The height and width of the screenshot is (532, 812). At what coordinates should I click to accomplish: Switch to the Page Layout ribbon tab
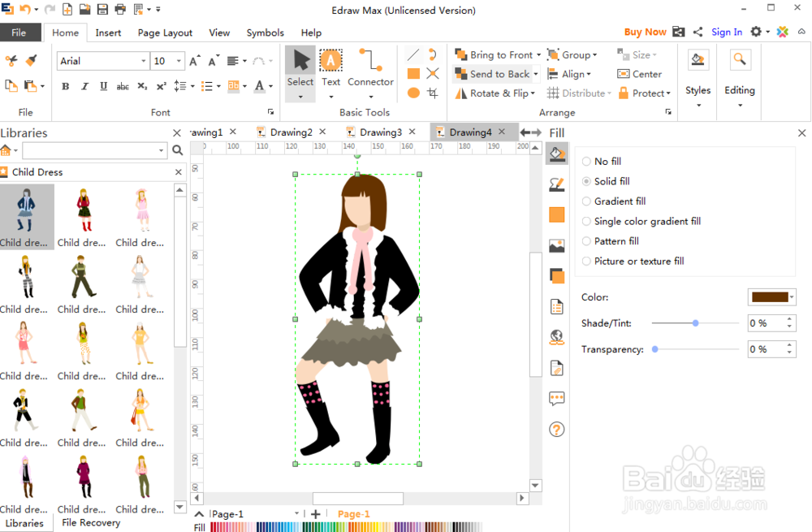coord(165,32)
